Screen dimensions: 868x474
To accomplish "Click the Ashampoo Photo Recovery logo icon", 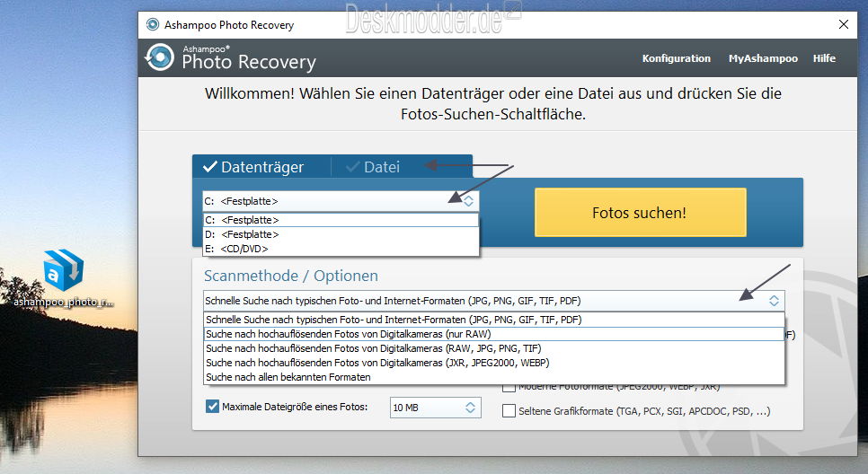I will click(159, 57).
